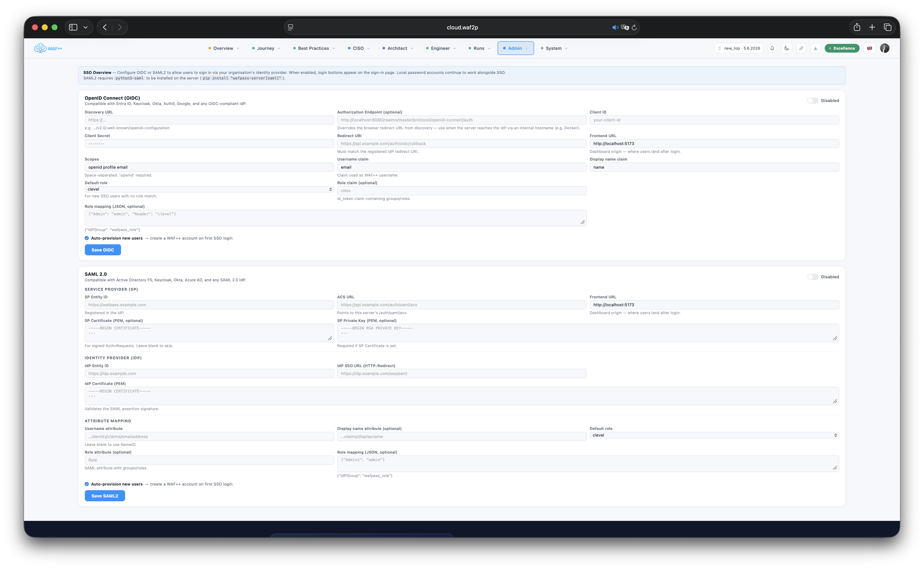Click the download icon in header
The height and width of the screenshot is (569, 924).
(x=816, y=48)
